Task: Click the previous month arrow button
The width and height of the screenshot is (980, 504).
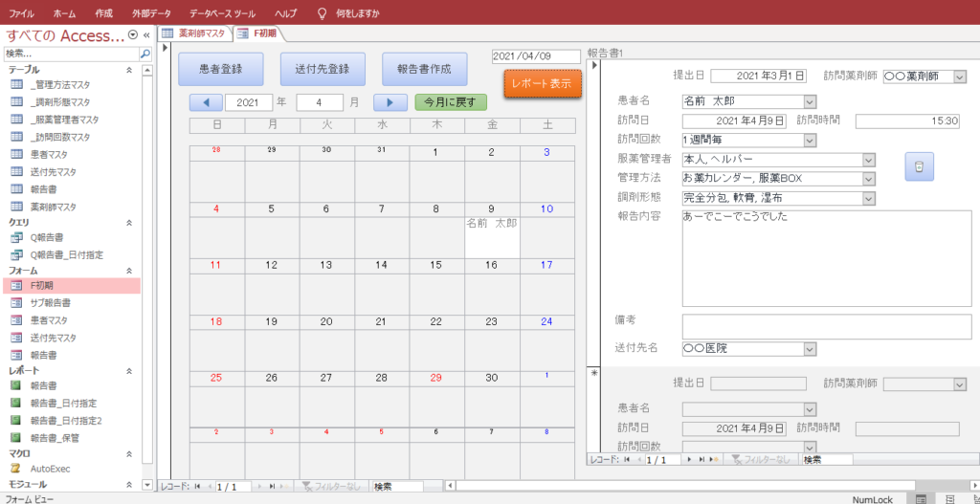Action: click(206, 101)
